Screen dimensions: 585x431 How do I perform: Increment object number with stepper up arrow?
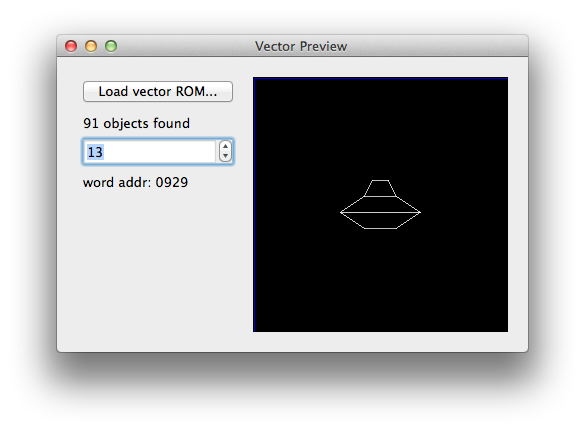225,146
